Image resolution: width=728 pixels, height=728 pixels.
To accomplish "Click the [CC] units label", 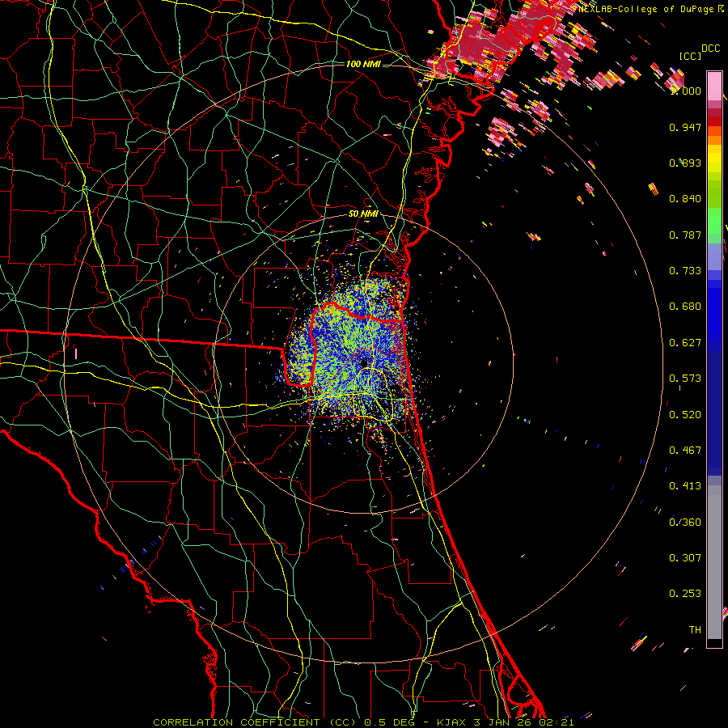I will tap(690, 56).
